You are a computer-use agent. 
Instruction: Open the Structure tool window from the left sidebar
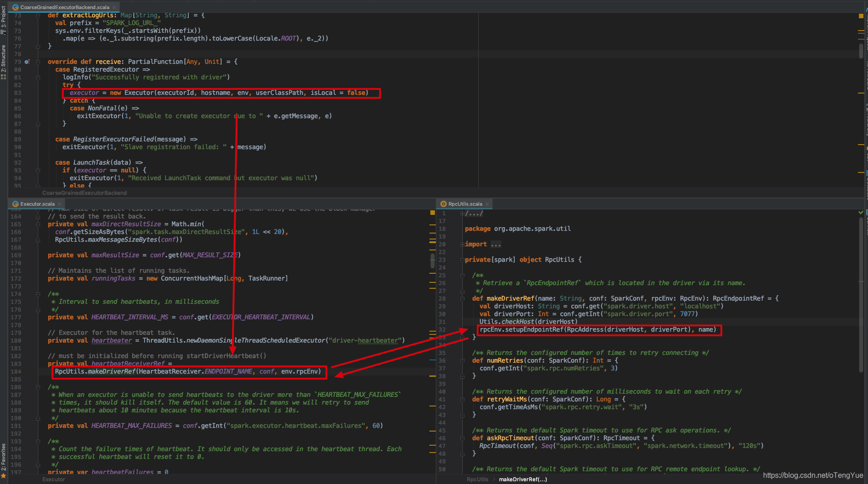(4, 62)
